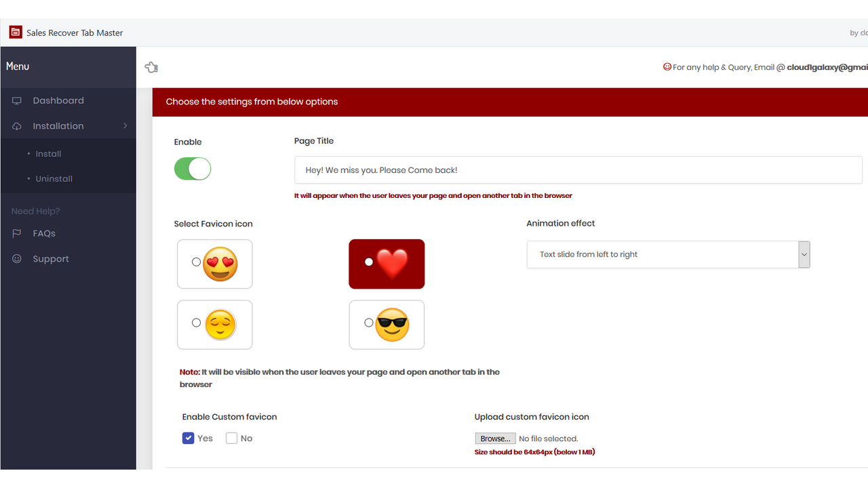
Task: Select the relieved face radio button
Action: click(196, 323)
